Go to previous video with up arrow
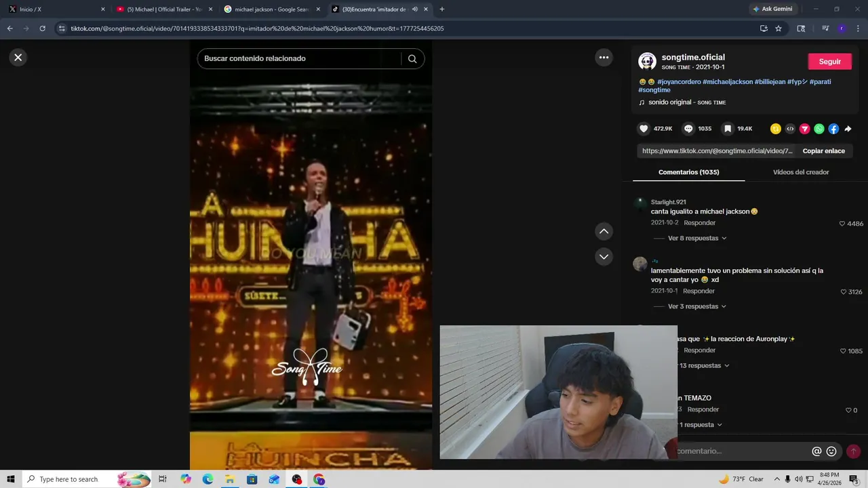This screenshot has width=868, height=488. pyautogui.click(x=604, y=231)
